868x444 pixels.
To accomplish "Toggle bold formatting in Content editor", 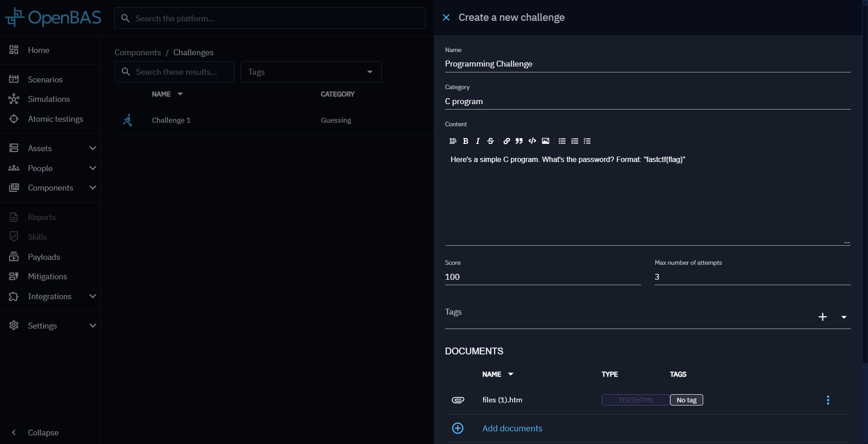I will tap(465, 141).
